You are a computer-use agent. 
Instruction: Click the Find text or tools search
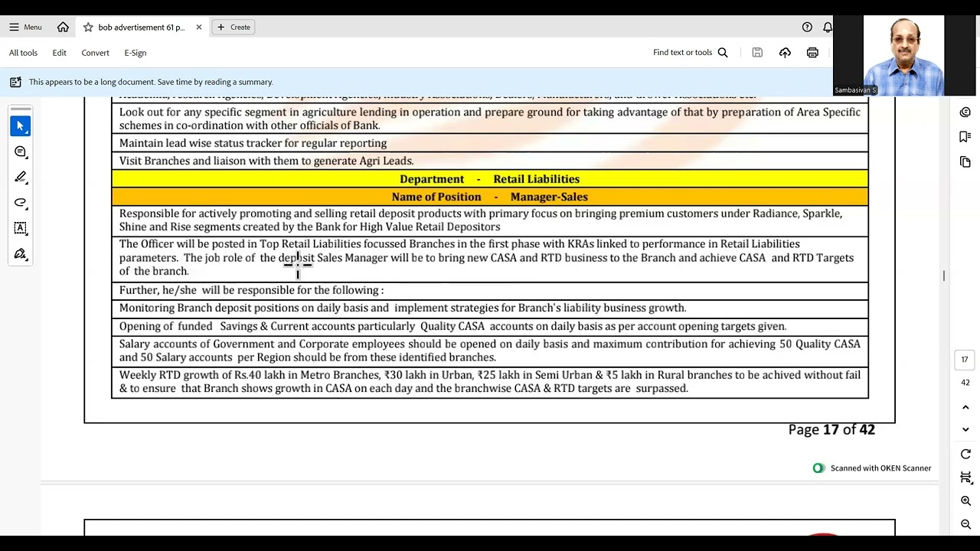click(x=690, y=53)
